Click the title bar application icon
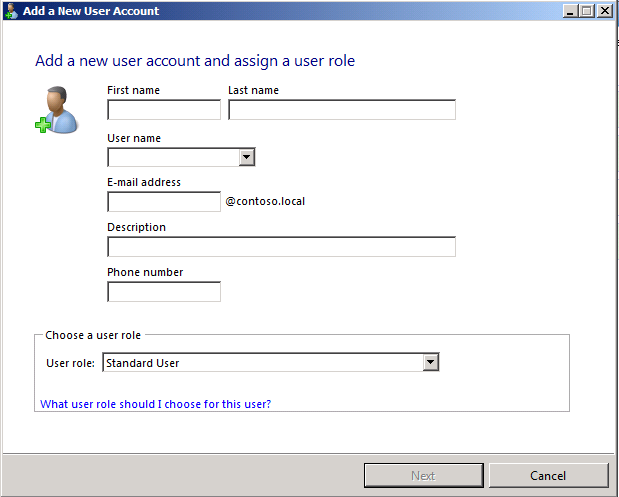This screenshot has width=619, height=497. click(11, 11)
